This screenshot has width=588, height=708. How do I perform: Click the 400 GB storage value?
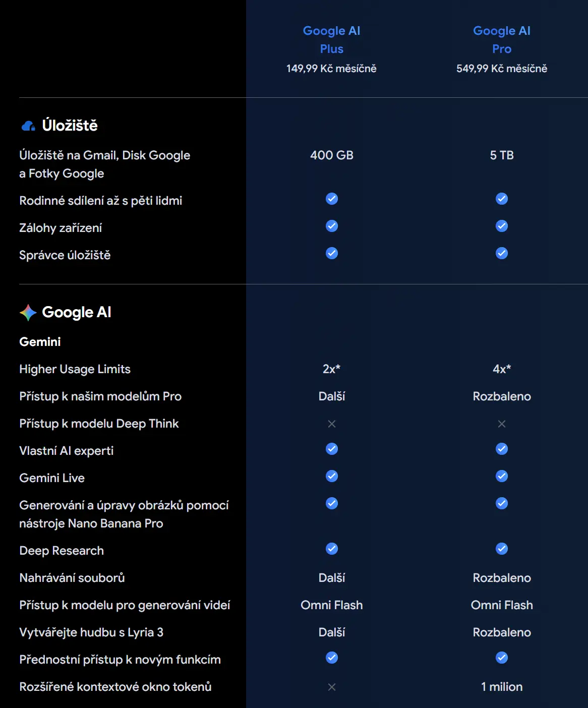click(x=332, y=155)
